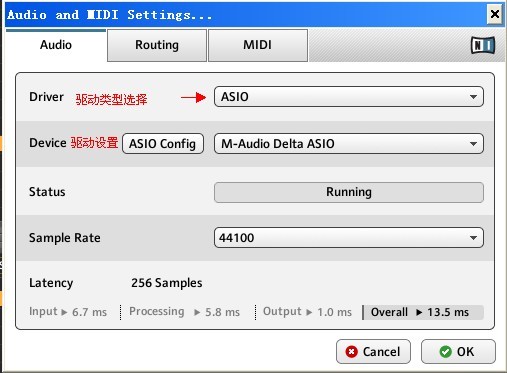Click the Sample Rate label
This screenshot has width=507, height=373.
tap(65, 238)
